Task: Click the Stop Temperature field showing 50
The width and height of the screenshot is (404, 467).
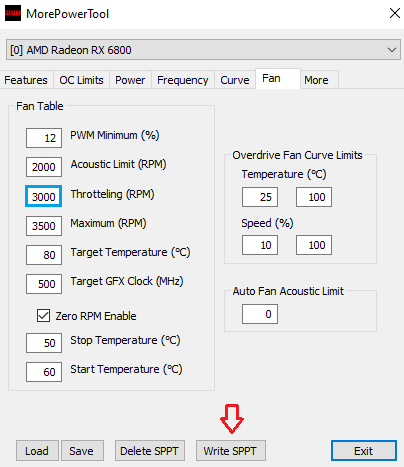Action: tap(44, 343)
